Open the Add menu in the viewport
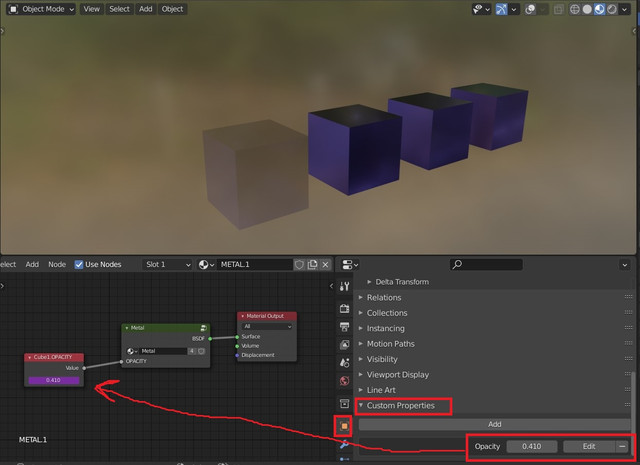 click(145, 9)
